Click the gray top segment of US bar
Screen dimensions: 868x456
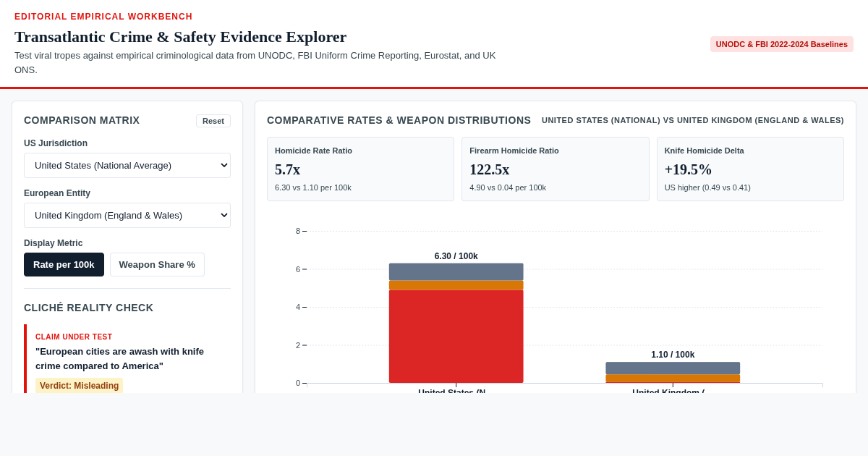tap(456, 271)
